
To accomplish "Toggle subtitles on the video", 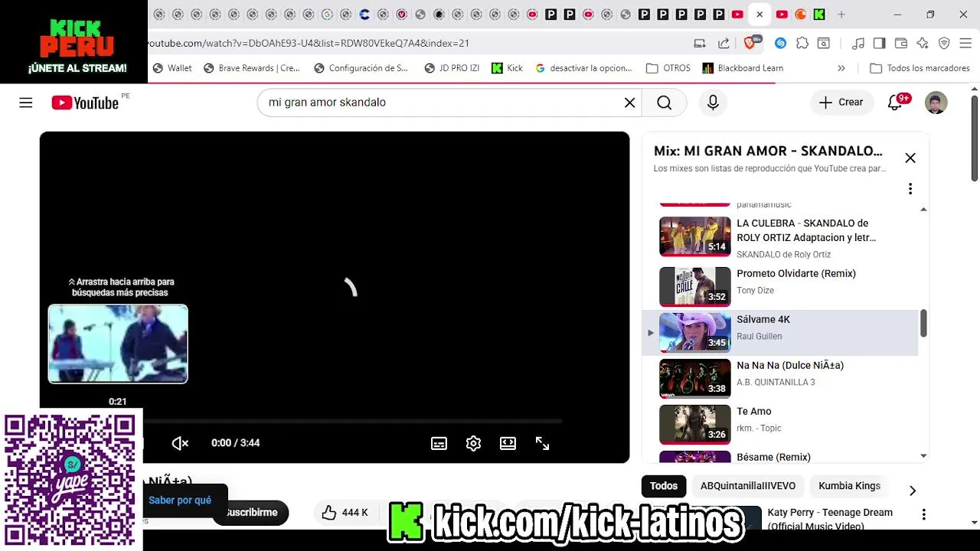I will (439, 443).
